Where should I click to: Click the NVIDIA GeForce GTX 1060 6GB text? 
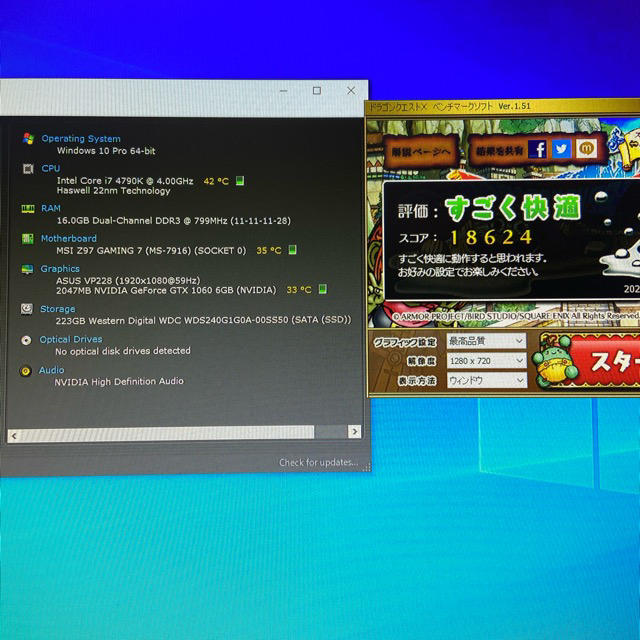click(166, 290)
